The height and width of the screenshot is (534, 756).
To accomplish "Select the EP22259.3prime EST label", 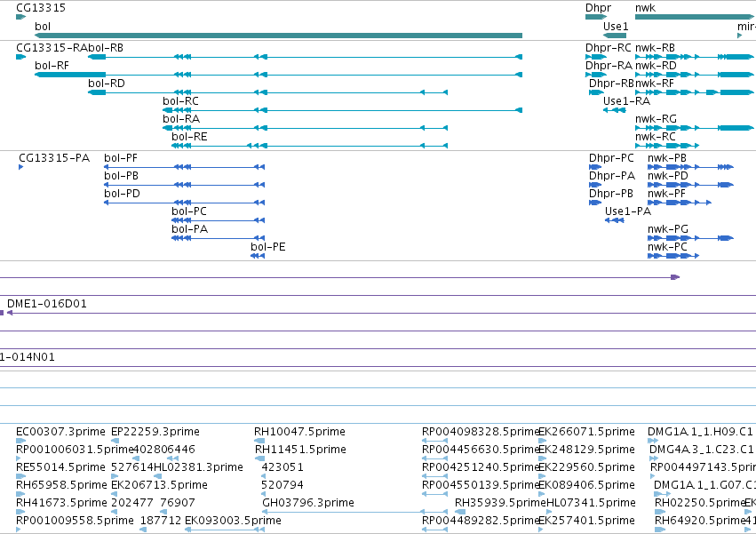I will (155, 432).
